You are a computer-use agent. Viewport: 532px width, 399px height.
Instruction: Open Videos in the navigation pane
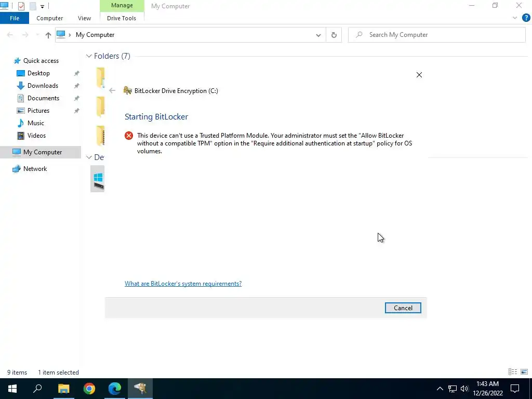coord(36,136)
